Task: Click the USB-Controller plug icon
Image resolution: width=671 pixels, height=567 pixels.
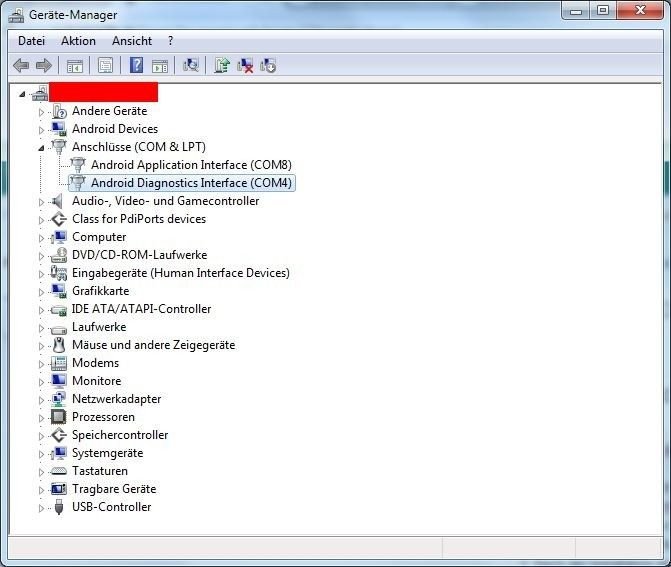Action: pos(59,507)
